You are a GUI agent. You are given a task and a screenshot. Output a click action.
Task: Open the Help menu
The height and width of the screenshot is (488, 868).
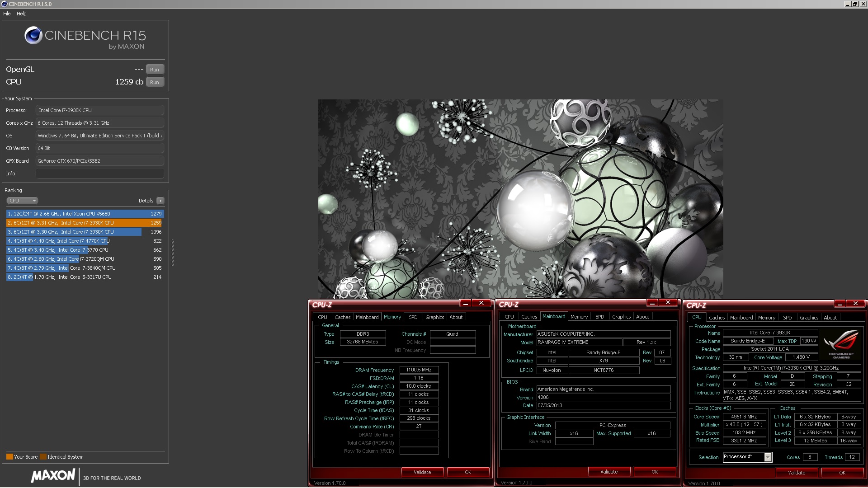tap(22, 14)
